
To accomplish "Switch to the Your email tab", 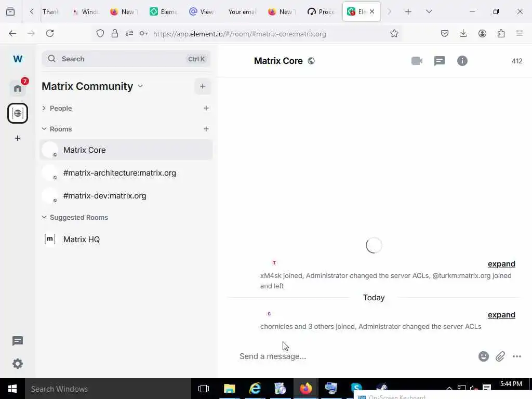I will pos(242,12).
